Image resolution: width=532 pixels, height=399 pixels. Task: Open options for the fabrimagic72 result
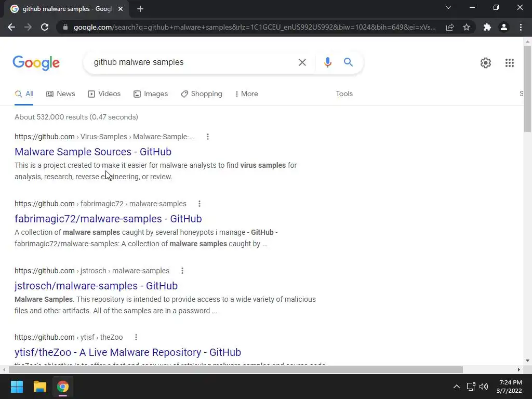click(199, 204)
